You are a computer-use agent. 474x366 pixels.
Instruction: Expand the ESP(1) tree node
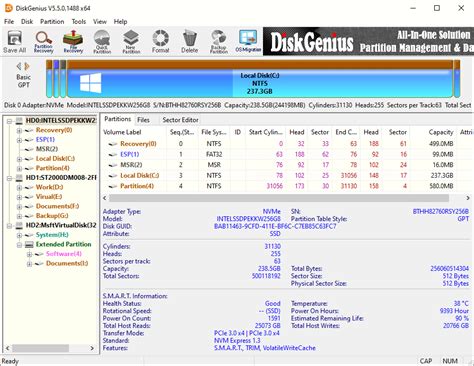[x=19, y=140]
